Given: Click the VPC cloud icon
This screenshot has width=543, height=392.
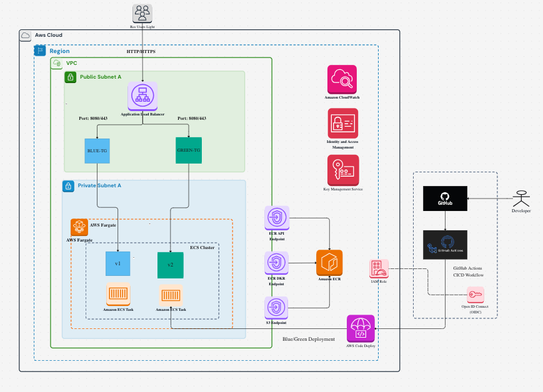Looking at the screenshot, I should coord(57,63).
